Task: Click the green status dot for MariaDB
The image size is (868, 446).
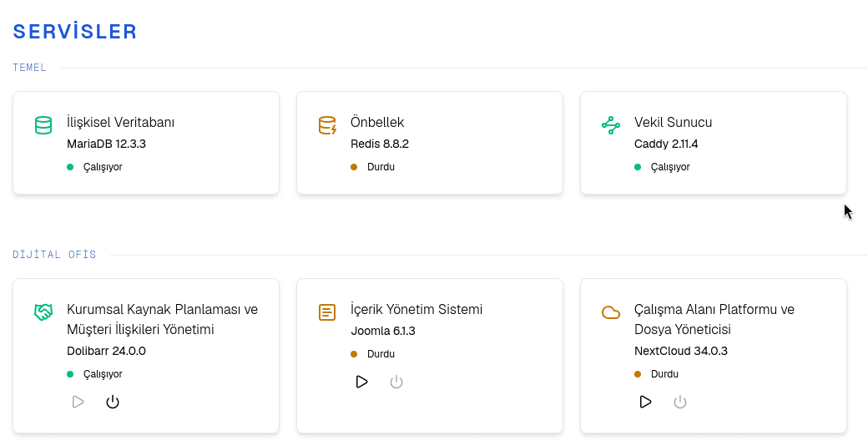Action: [70, 167]
